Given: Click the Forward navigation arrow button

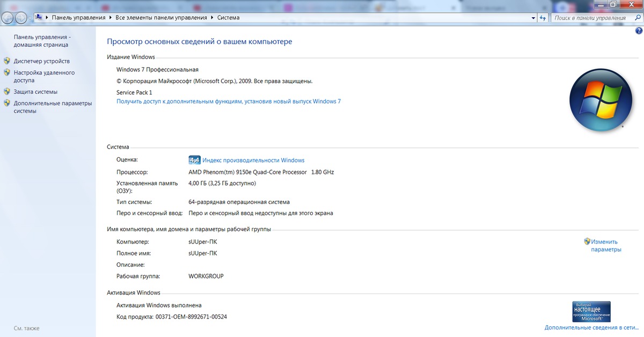Looking at the screenshot, I should (21, 18).
